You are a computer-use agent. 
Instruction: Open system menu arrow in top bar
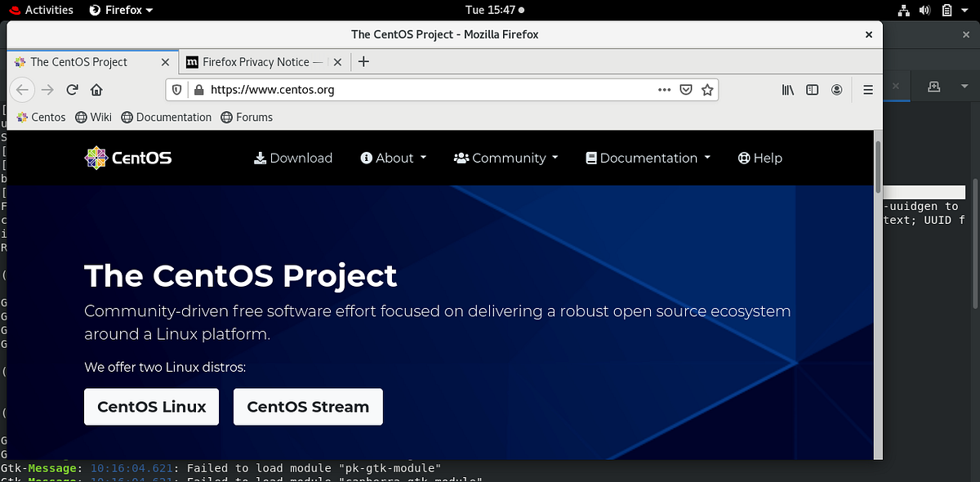pos(965,10)
